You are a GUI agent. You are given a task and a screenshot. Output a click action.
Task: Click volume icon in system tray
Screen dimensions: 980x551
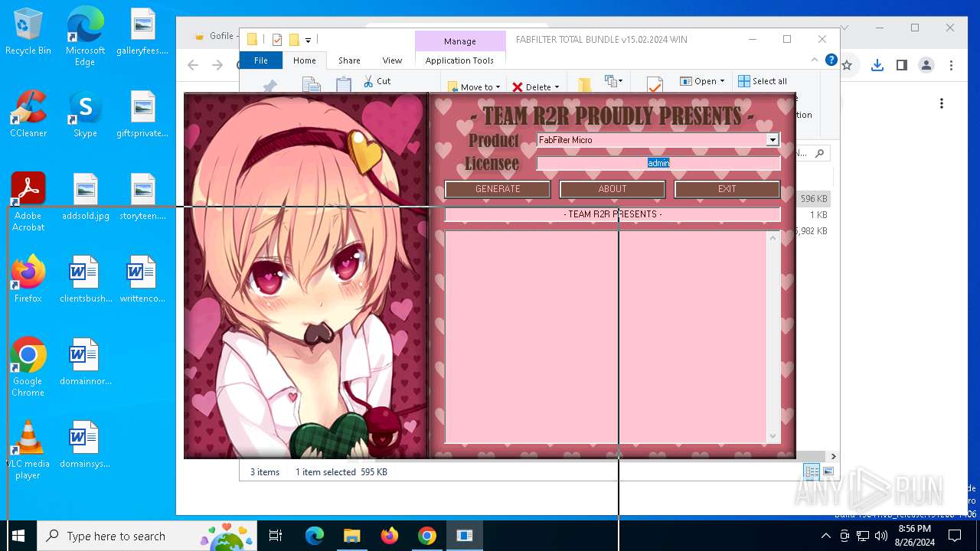[881, 536]
